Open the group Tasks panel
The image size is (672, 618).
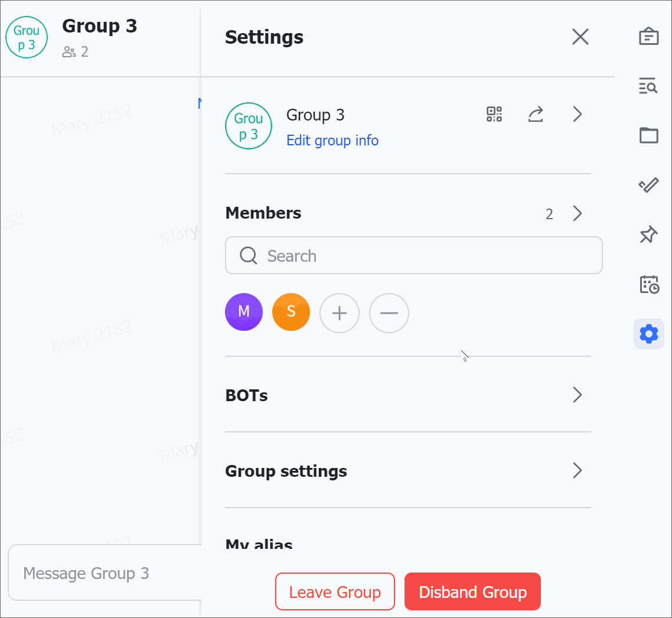tap(648, 185)
